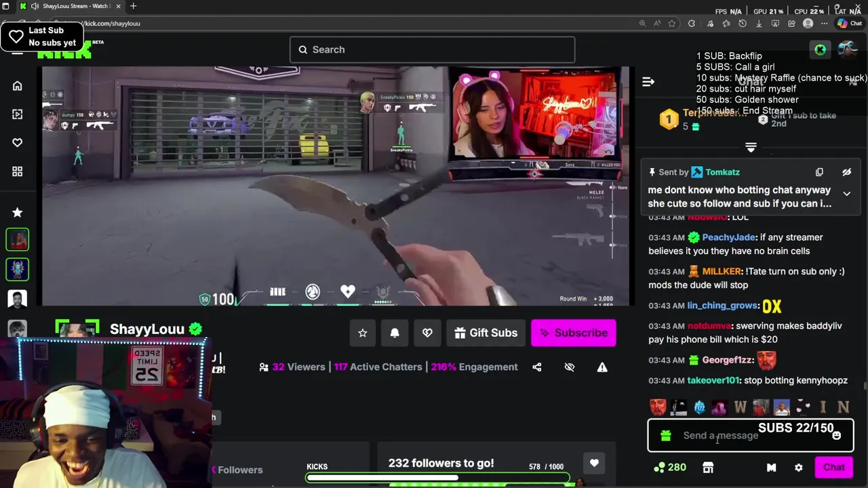This screenshot has width=868, height=488.
Task: Open the 280 channel points balance
Action: (669, 467)
